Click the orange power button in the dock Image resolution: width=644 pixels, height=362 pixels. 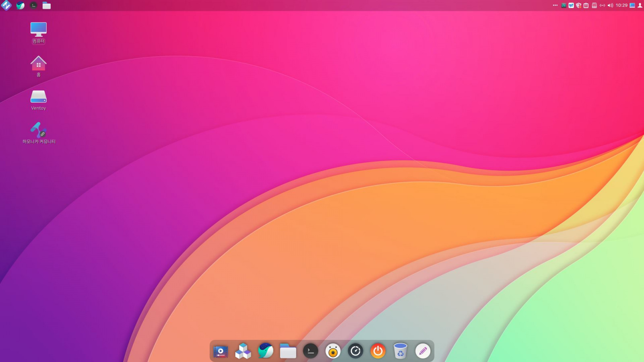378,352
